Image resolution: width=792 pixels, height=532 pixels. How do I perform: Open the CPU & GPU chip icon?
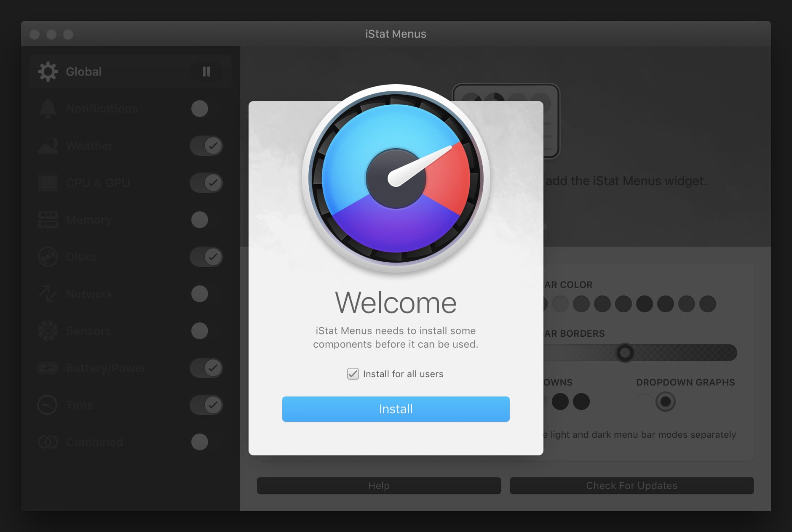point(48,183)
